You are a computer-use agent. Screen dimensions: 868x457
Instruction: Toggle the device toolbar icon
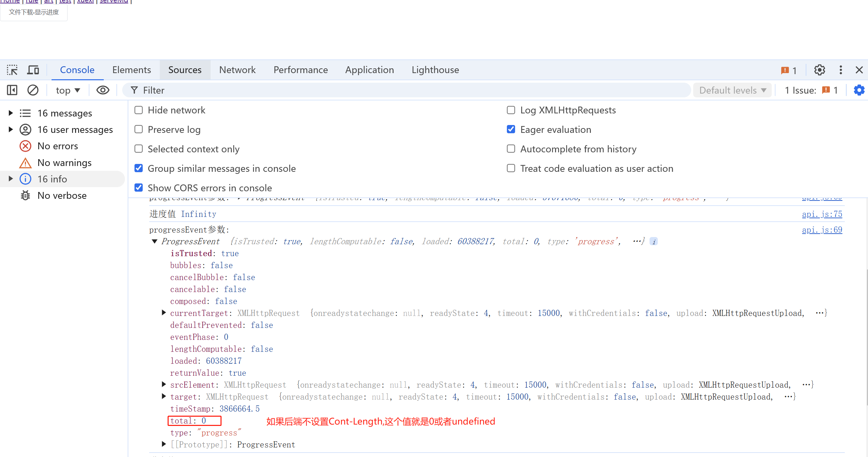tap(33, 70)
